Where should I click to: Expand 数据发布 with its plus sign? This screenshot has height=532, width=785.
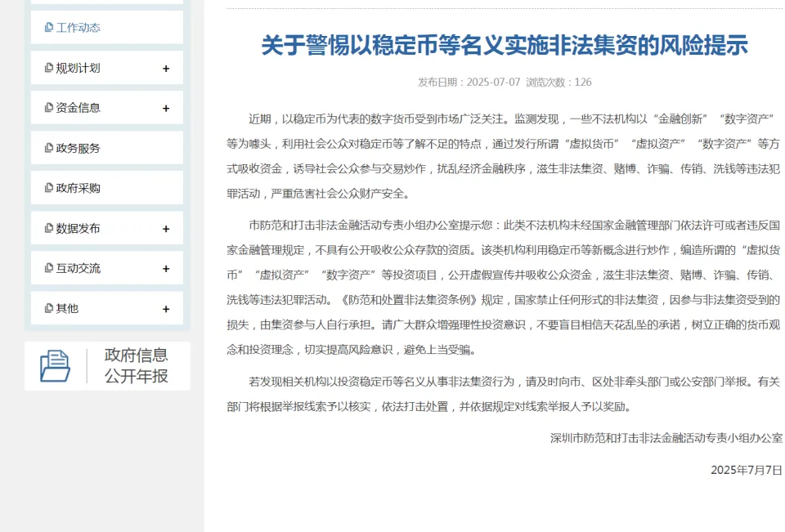pos(166,229)
